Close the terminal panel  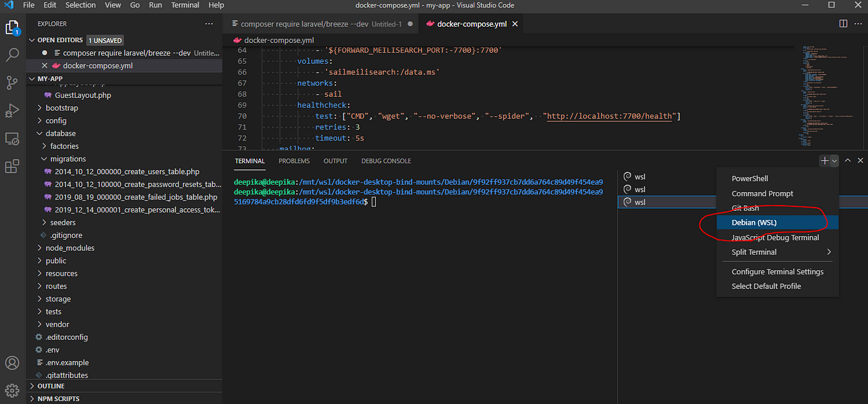coord(860,160)
